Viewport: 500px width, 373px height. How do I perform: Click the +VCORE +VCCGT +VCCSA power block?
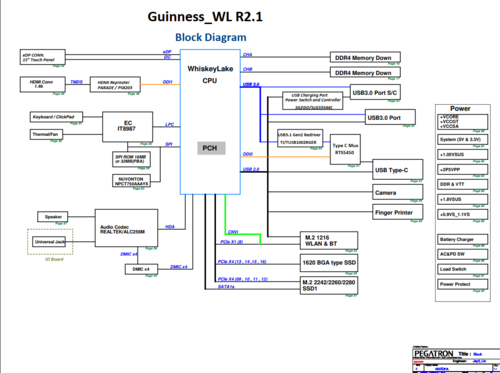click(462, 122)
